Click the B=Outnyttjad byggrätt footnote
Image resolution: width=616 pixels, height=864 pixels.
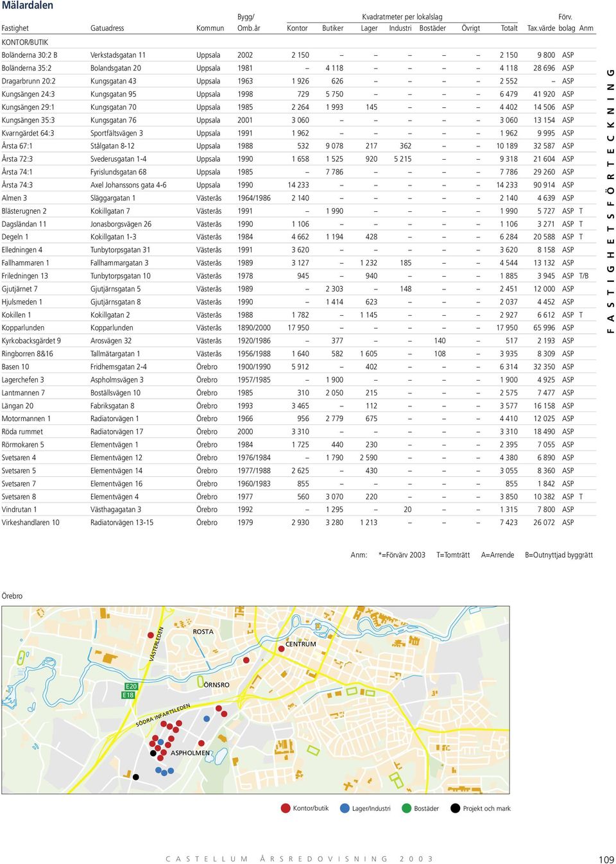pyautogui.click(x=559, y=555)
